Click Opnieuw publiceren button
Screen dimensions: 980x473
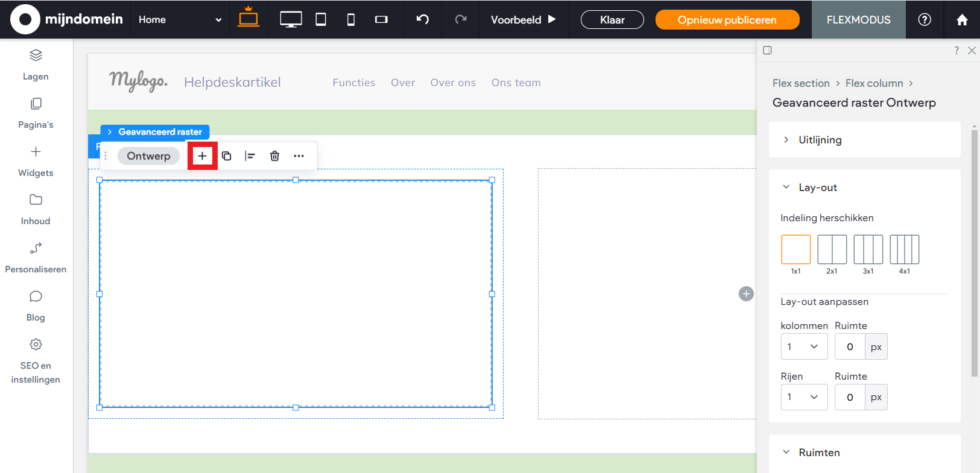[x=727, y=20]
